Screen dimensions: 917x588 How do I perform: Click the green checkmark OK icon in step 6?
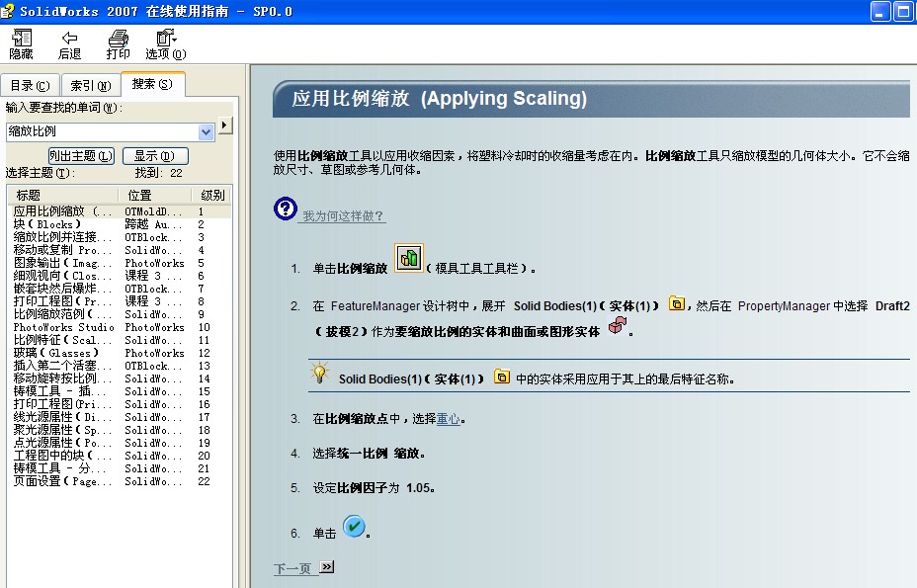click(354, 527)
